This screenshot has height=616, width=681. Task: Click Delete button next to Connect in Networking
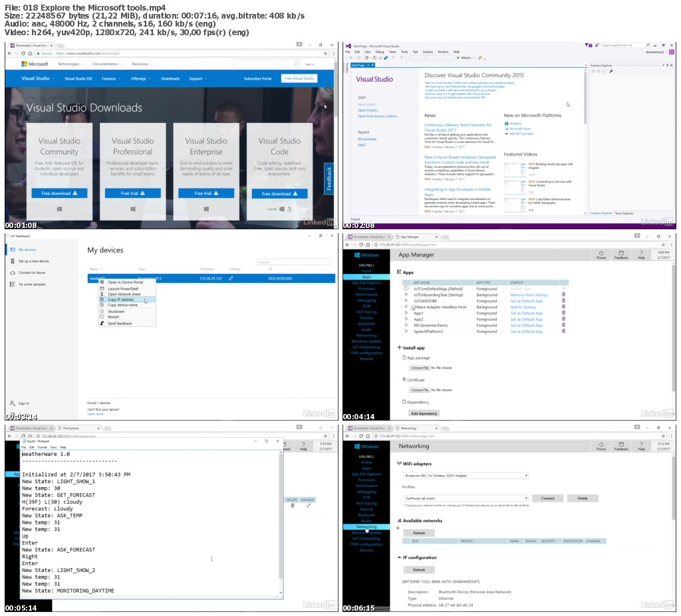coord(583,498)
